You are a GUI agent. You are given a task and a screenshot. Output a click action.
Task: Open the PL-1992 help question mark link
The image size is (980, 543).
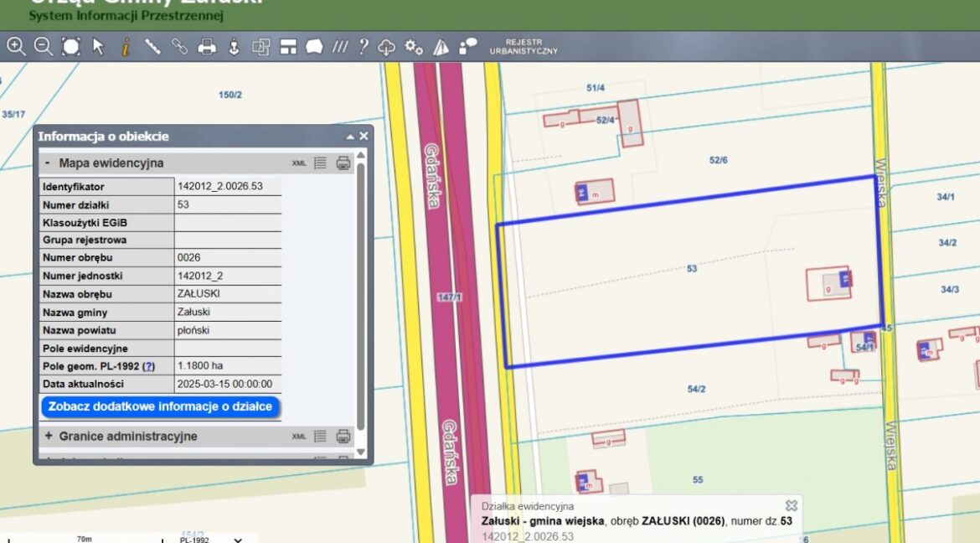click(x=148, y=366)
